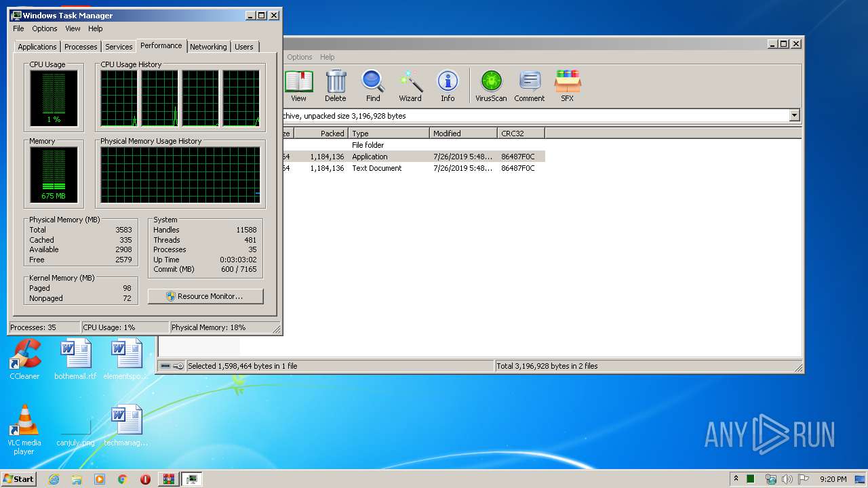Click the network tray icon
This screenshot has height=488, width=868.
[x=770, y=479]
